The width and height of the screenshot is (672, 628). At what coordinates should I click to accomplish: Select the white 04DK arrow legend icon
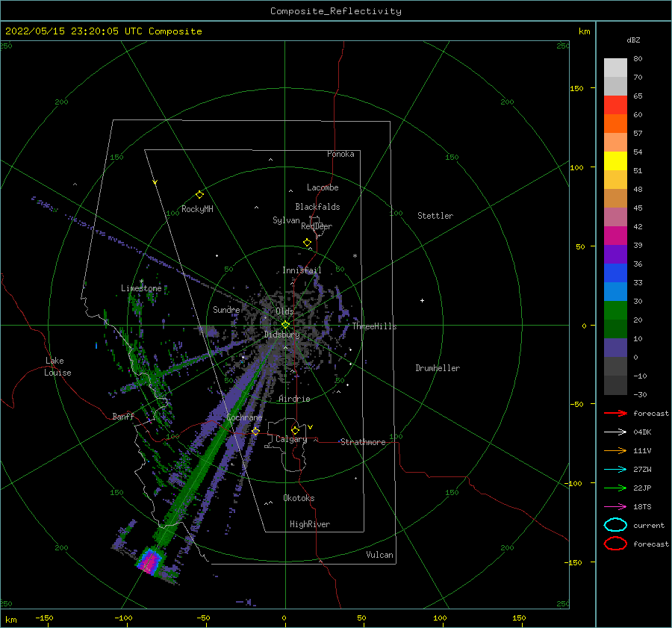tap(615, 432)
